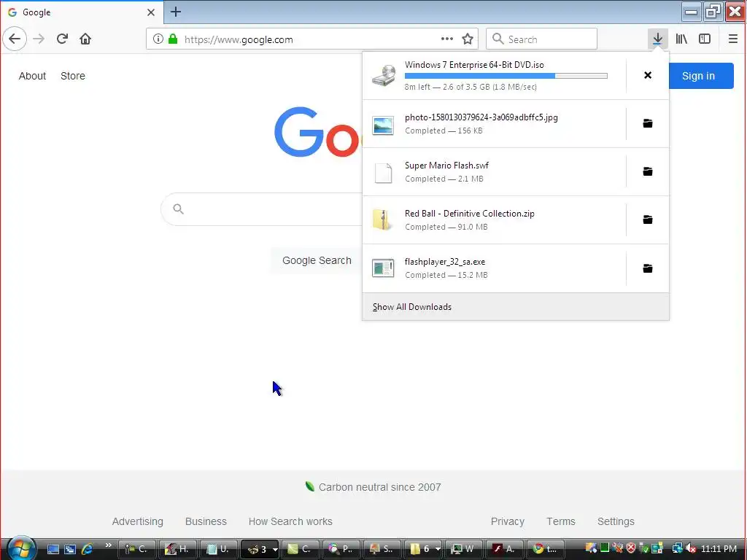This screenshot has height=560, width=747.
Task: Bookmark this page with star
Action: click(x=468, y=39)
